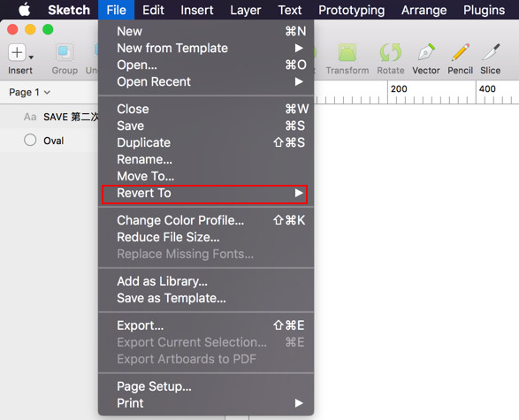Choose Reduce File Size...
Image resolution: width=519 pixels, height=420 pixels.
click(x=206, y=237)
